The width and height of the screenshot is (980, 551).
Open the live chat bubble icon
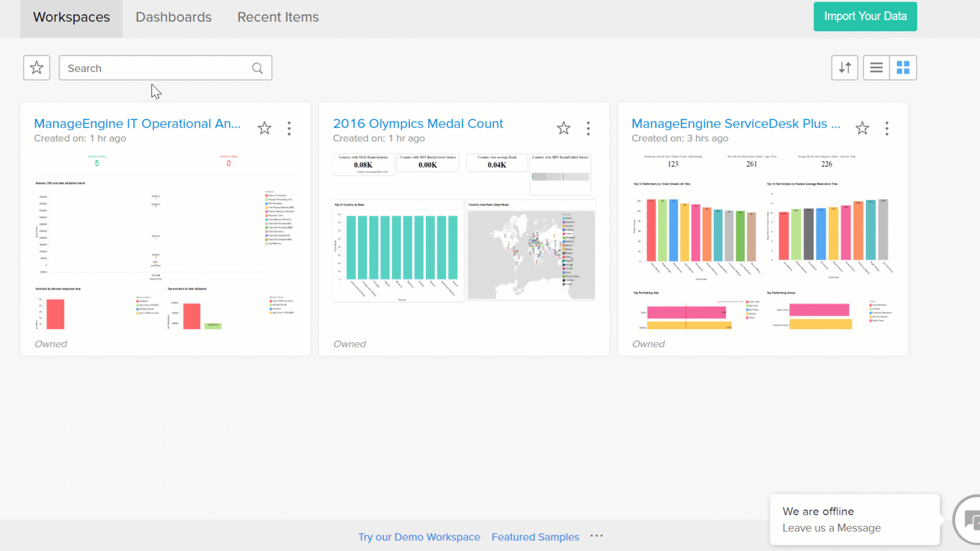click(x=968, y=520)
